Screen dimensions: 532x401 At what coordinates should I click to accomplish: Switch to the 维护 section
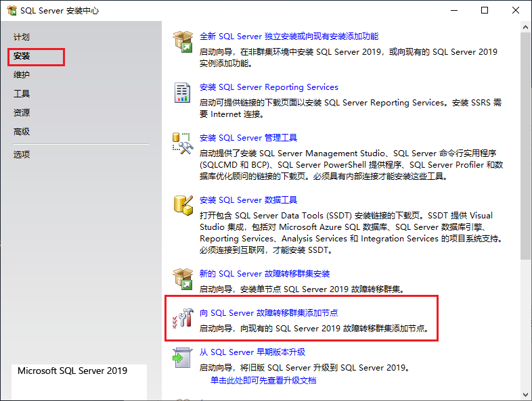pyautogui.click(x=22, y=75)
